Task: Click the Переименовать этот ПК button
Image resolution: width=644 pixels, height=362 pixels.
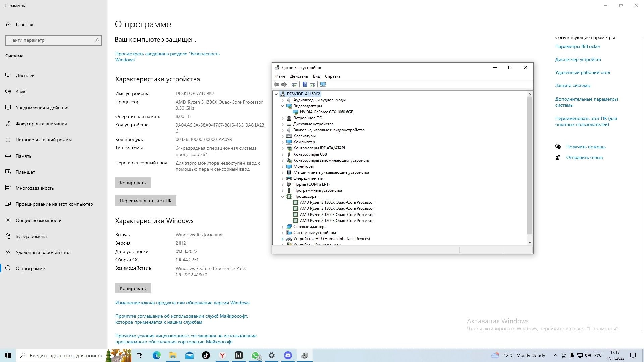Action: click(x=146, y=201)
